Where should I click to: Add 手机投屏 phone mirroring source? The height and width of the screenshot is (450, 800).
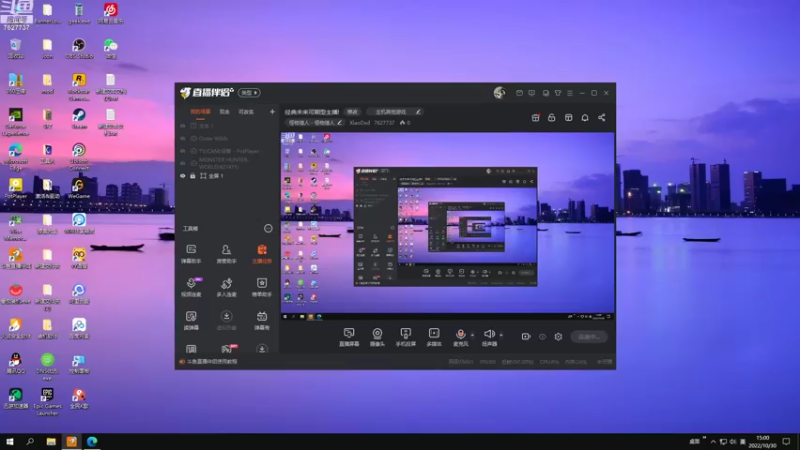click(406, 337)
